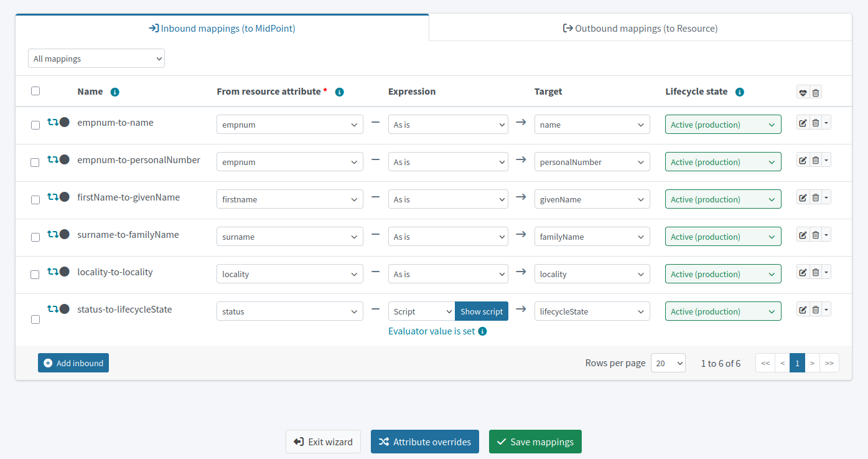
Task: Click the trash icon on the status-to-lifecycleState row
Action: (815, 309)
